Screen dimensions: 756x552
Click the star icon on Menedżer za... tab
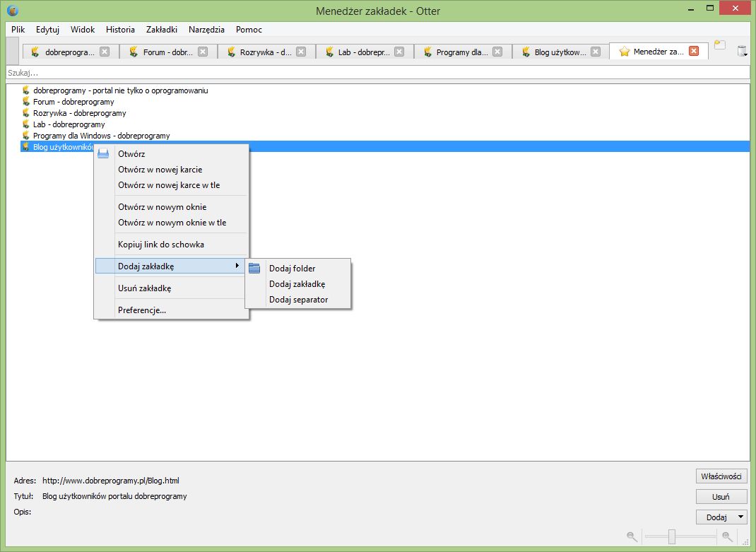(x=625, y=51)
